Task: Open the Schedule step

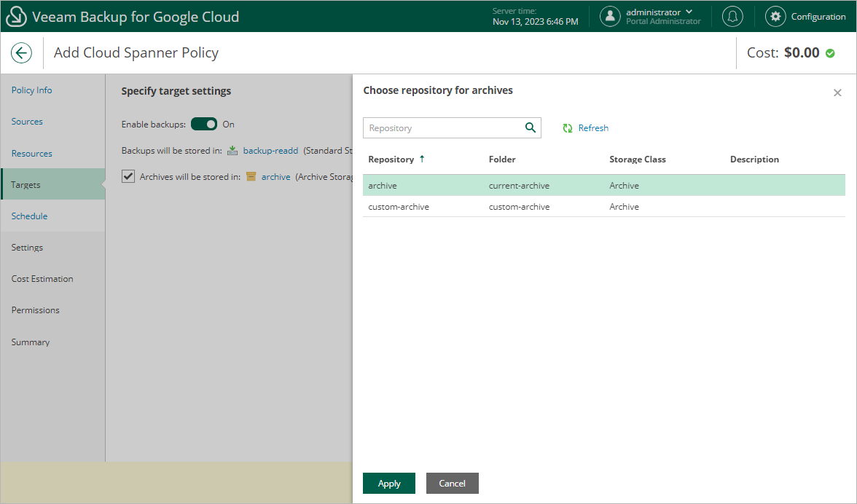Action: click(29, 216)
